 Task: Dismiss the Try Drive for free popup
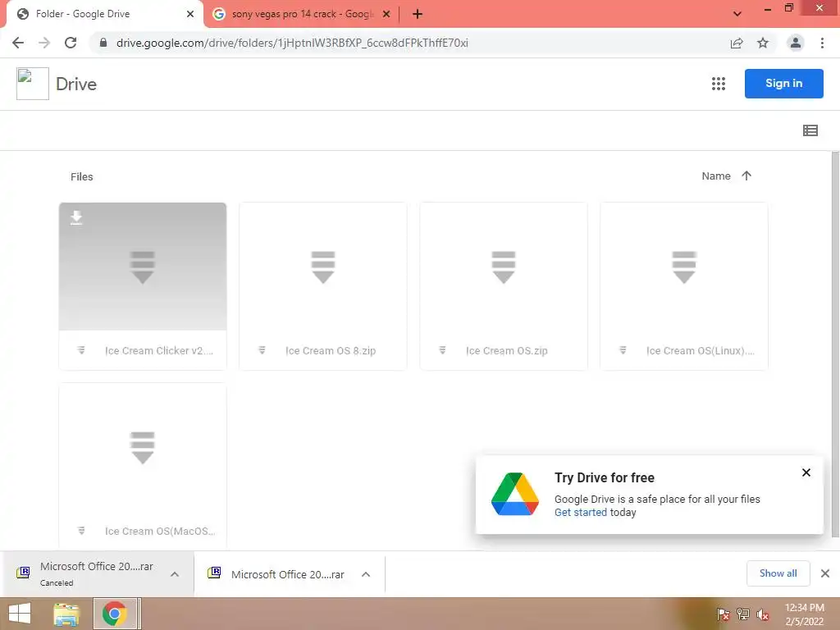tap(806, 472)
